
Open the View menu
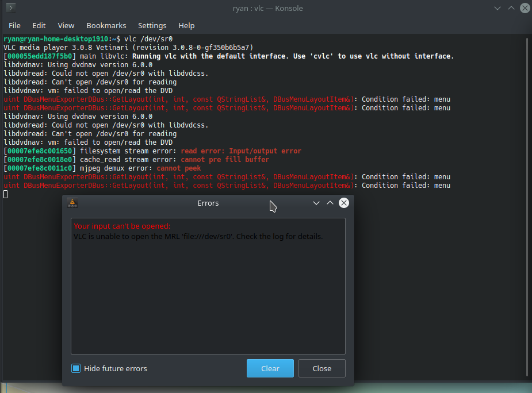(66, 26)
